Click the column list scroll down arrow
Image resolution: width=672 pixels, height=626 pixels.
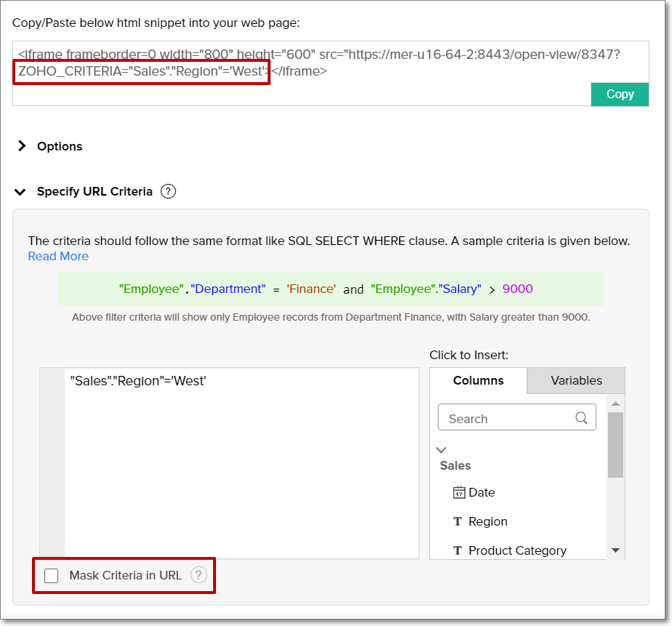[615, 551]
